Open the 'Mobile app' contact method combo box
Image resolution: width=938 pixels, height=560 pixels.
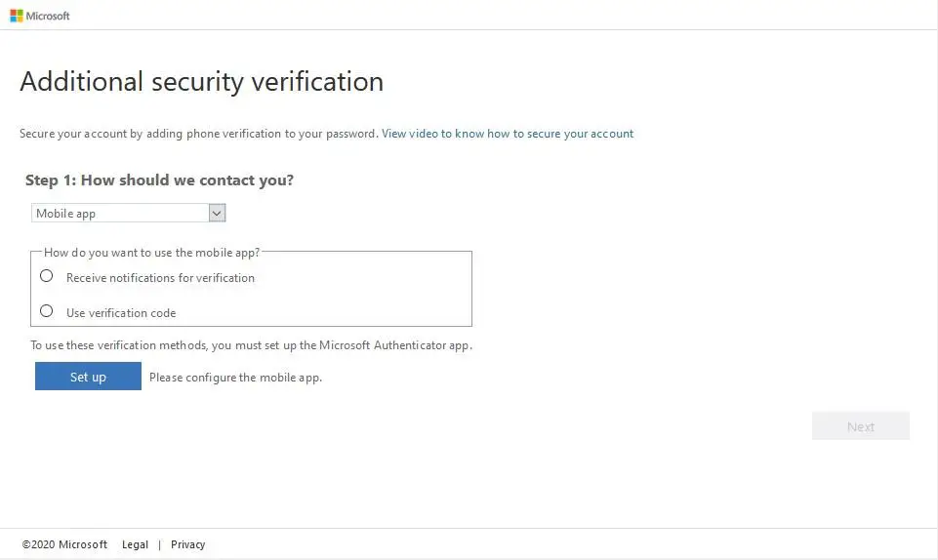point(120,213)
